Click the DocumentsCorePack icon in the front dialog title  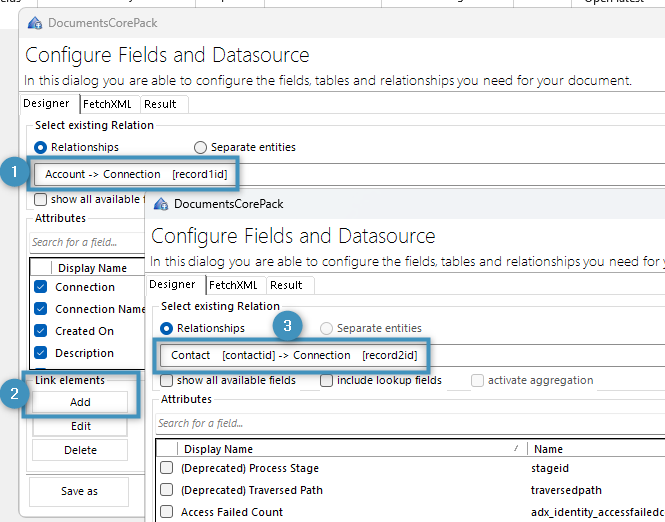pyautogui.click(x=161, y=204)
